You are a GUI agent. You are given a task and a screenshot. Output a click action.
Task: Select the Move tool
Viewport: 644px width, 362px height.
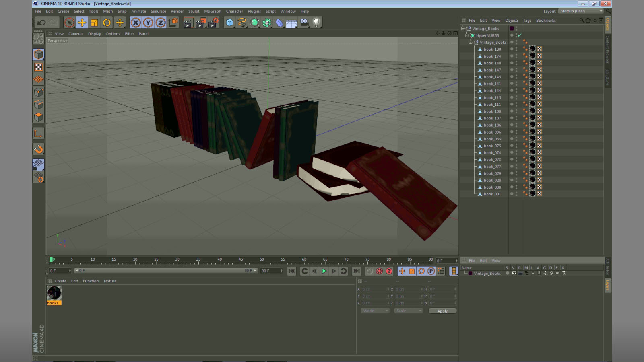tap(82, 23)
